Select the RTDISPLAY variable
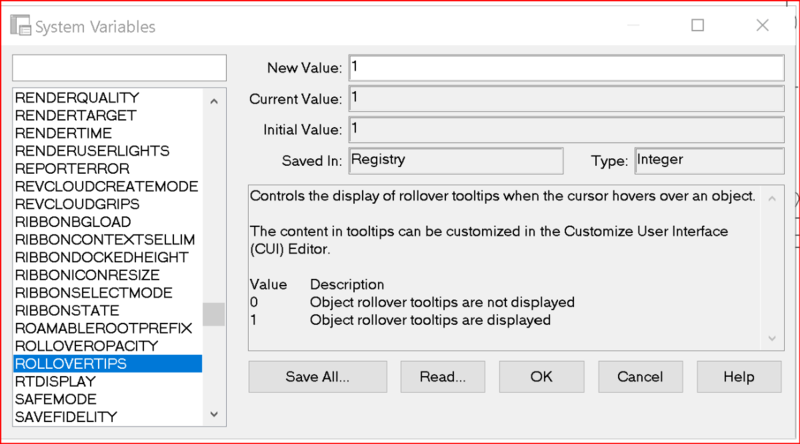 [x=56, y=381]
